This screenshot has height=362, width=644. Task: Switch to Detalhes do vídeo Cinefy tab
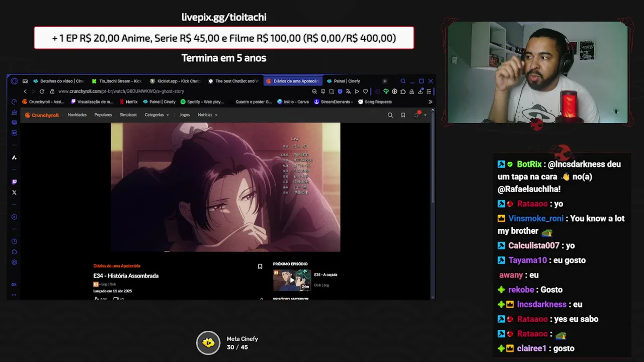pyautogui.click(x=58, y=81)
